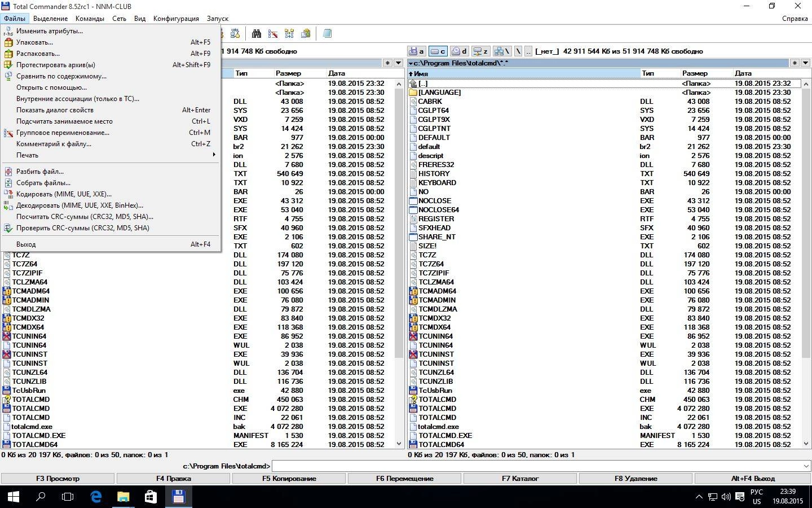Select Распаковать... menu entry
Screen dimensions: 812x508
(111, 54)
